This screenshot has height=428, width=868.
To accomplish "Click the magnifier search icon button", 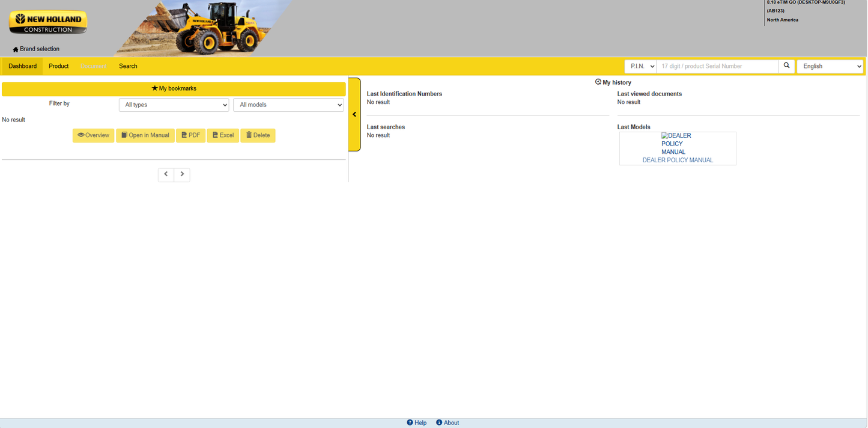I will 786,66.
